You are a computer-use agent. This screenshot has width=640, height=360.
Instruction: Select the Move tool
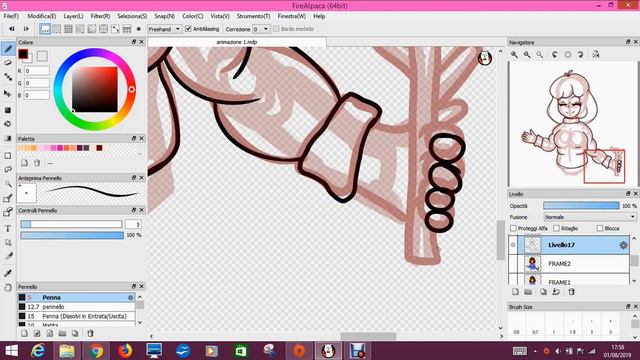click(8, 93)
